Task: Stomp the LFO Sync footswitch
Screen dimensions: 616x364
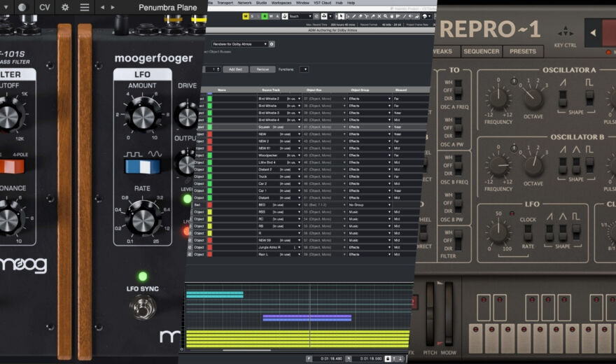Action: click(143, 307)
